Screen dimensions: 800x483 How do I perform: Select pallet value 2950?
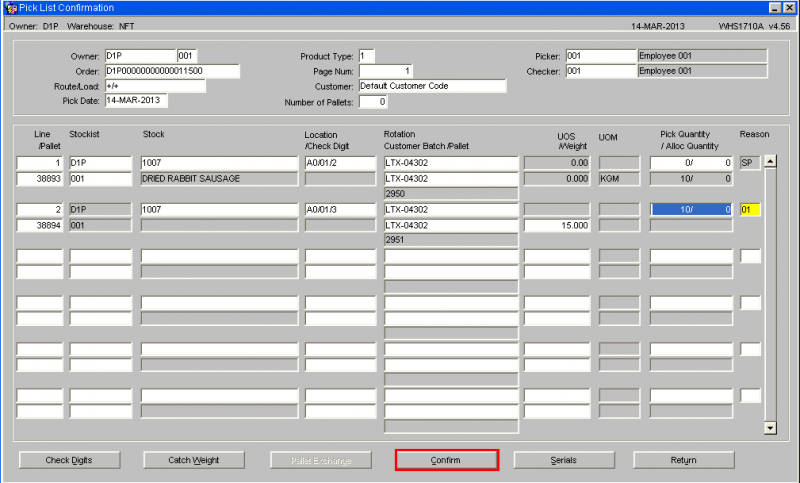(451, 194)
